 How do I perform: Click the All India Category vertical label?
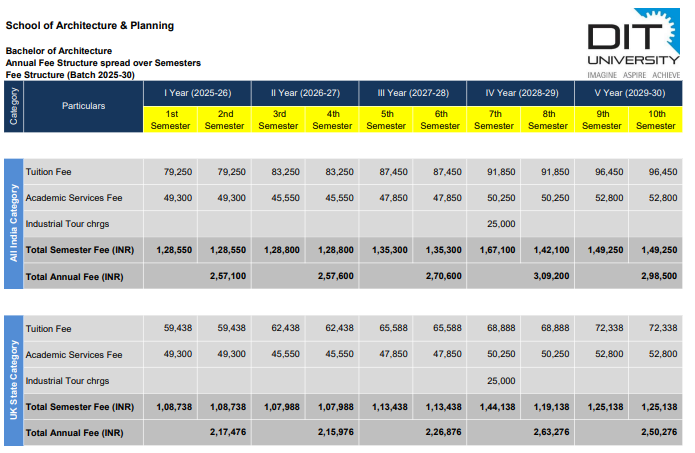14,222
